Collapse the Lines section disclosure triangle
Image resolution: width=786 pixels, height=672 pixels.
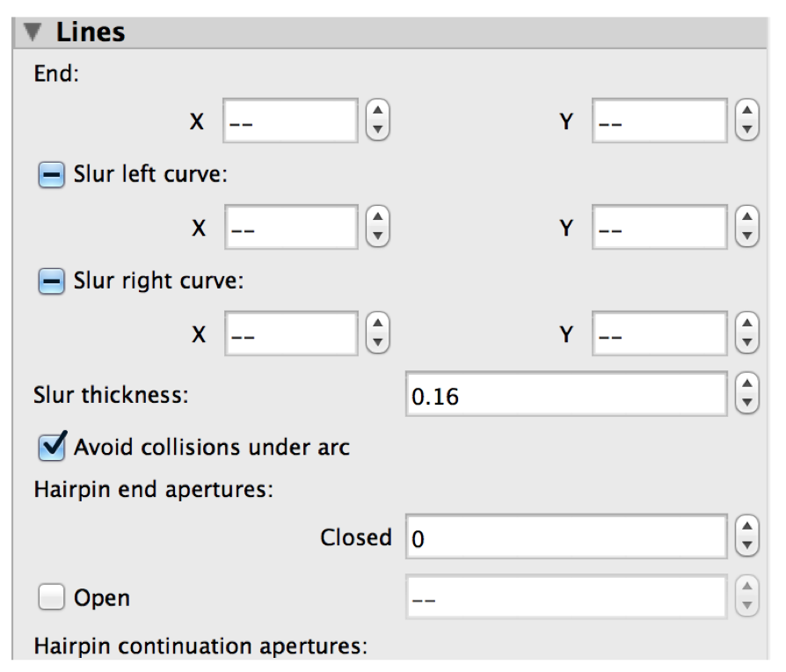point(33,33)
